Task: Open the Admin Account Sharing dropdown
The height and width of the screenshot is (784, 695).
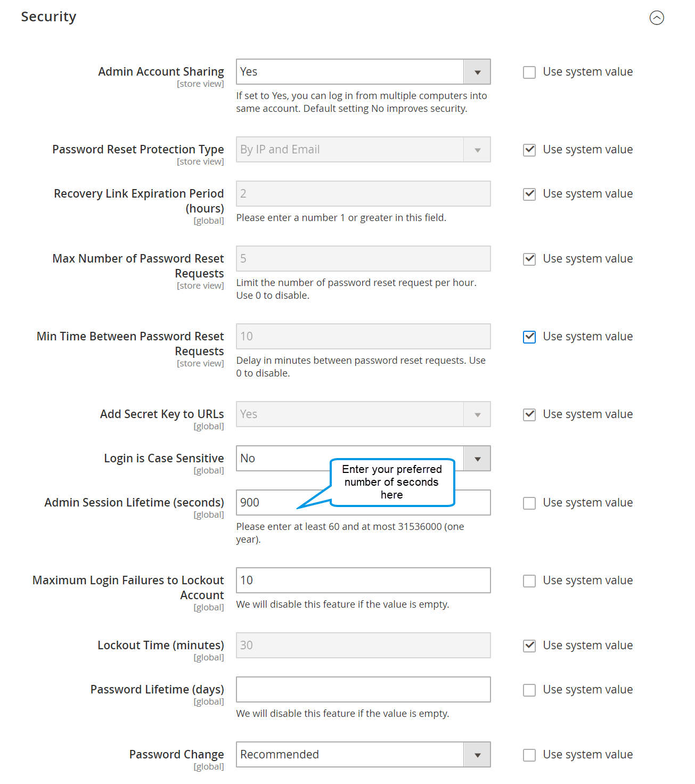Action: (x=363, y=72)
